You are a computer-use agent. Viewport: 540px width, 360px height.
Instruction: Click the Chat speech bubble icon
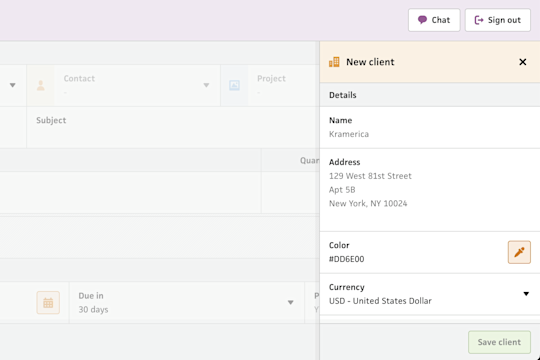(x=422, y=20)
